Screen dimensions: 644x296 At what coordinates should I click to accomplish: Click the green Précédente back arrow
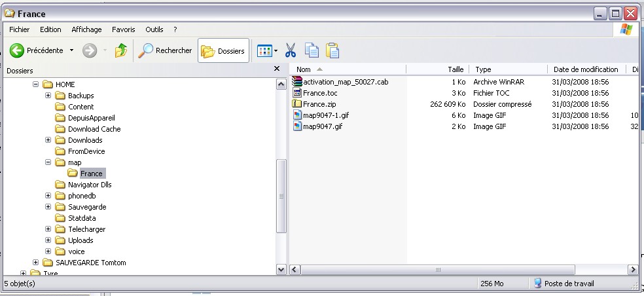(17, 50)
